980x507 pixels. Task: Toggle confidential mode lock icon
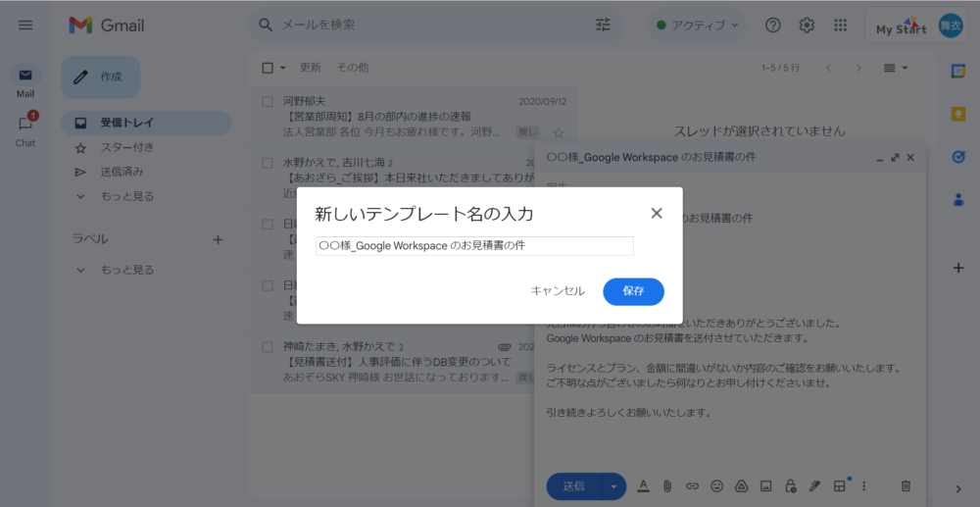[x=791, y=485]
